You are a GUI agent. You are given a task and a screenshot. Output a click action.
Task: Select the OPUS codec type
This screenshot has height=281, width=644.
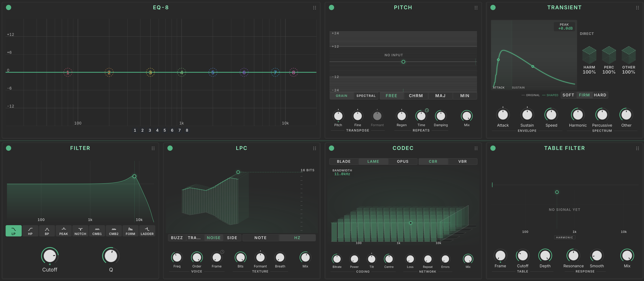403,162
